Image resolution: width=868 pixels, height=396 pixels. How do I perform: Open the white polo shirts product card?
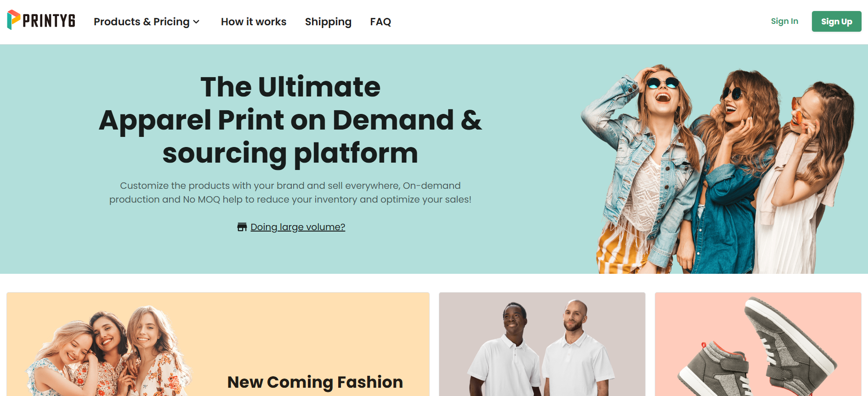[542, 344]
